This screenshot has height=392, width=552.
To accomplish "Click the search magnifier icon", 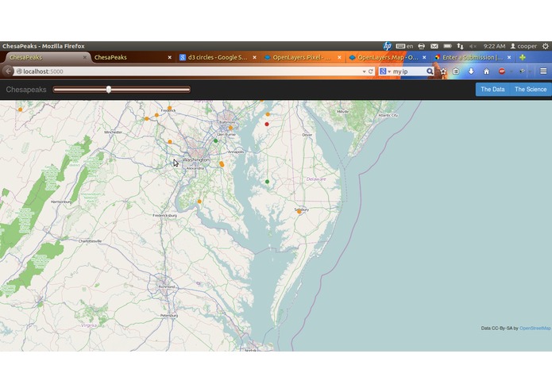I will (x=430, y=71).
